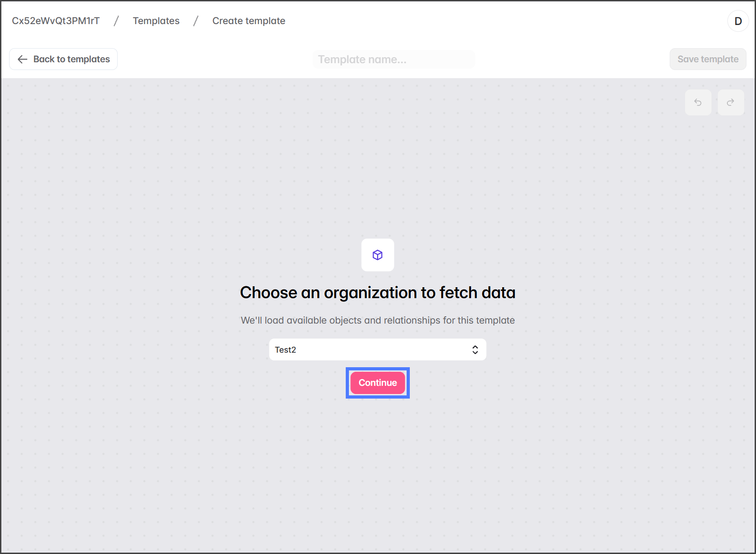Click the Save template button
The image size is (756, 554).
pyautogui.click(x=707, y=59)
